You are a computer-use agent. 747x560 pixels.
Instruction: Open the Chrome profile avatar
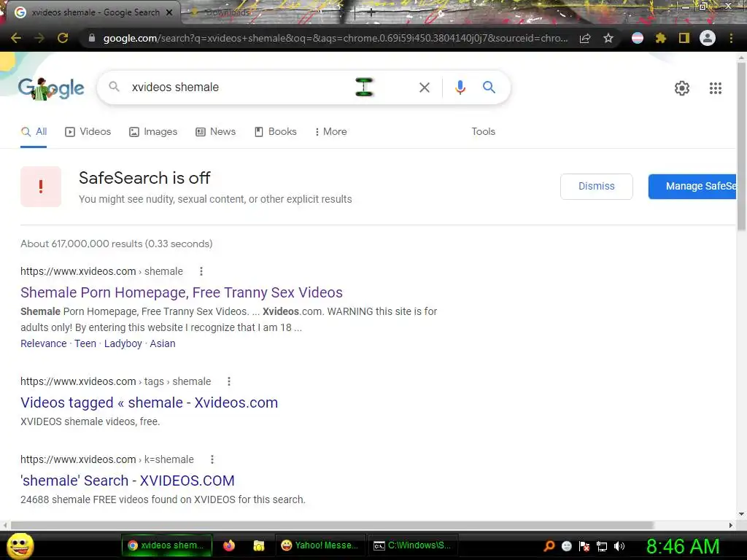pos(708,38)
